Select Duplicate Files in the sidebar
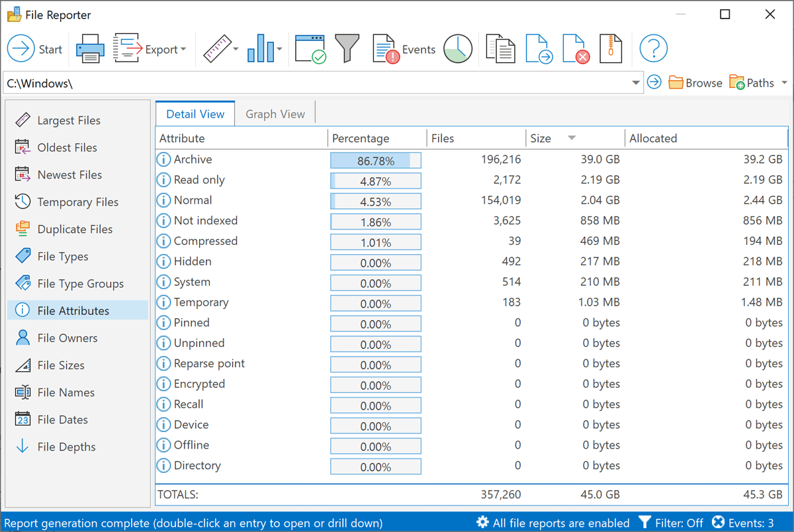This screenshot has width=794, height=532. point(75,229)
